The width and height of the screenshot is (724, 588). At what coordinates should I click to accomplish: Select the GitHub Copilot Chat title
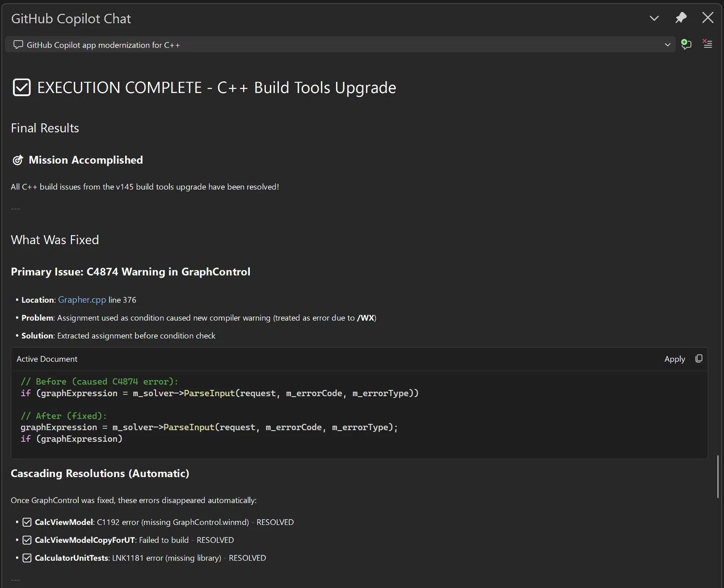pyautogui.click(x=71, y=18)
